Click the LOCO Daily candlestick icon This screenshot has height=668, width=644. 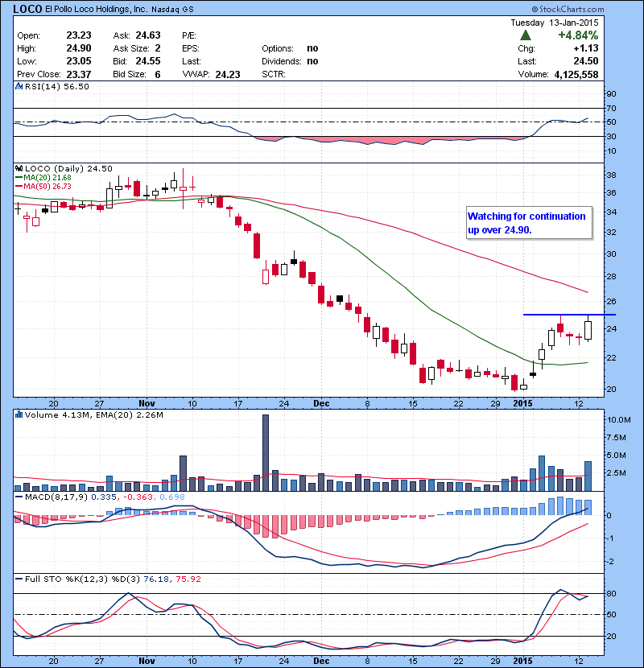tap(19, 169)
